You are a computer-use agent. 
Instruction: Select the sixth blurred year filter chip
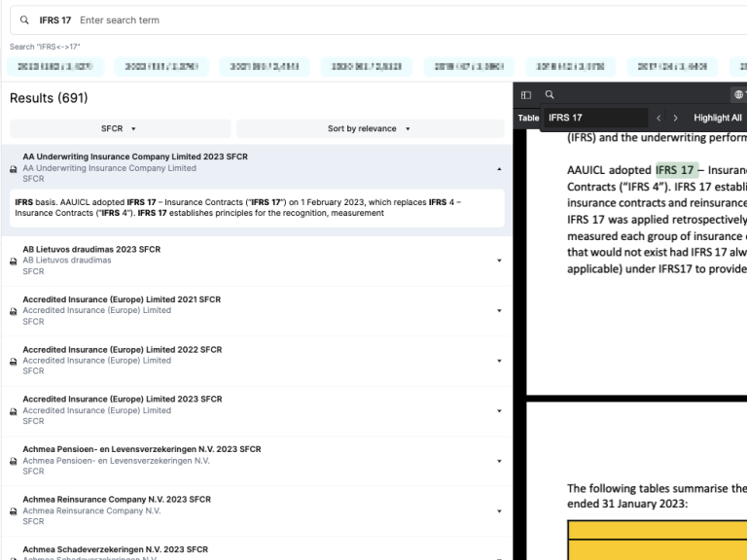click(x=570, y=67)
